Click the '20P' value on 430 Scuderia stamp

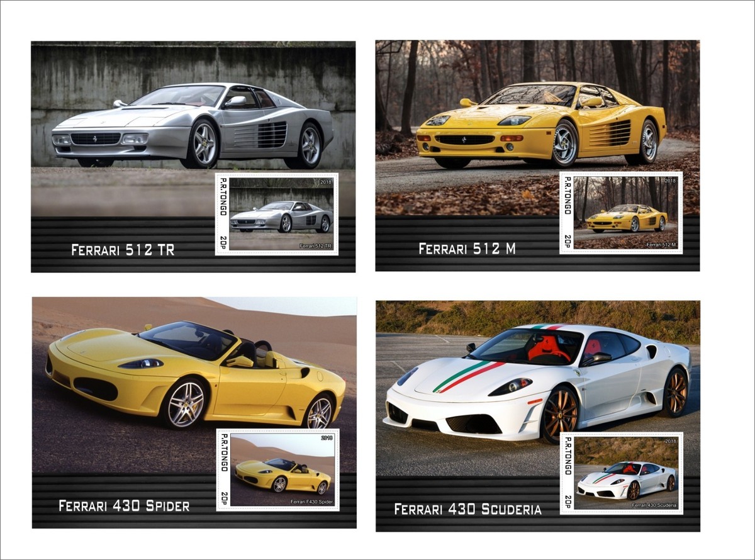point(568,502)
